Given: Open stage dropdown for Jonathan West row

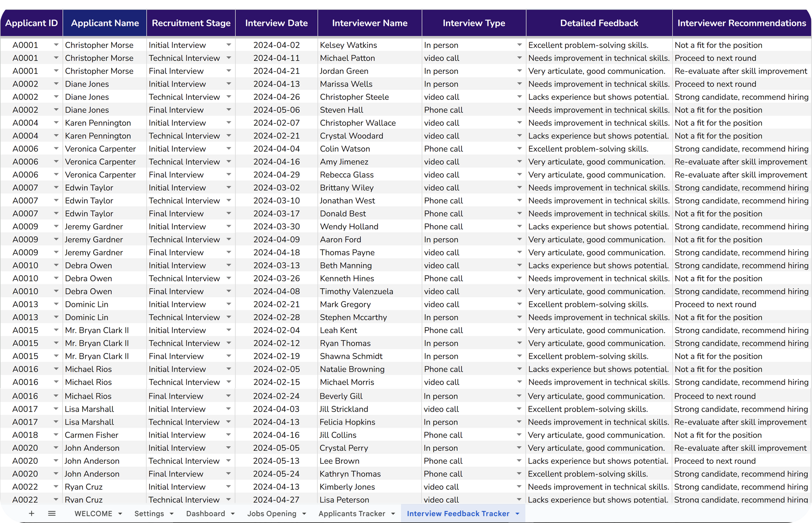Looking at the screenshot, I should (x=229, y=200).
